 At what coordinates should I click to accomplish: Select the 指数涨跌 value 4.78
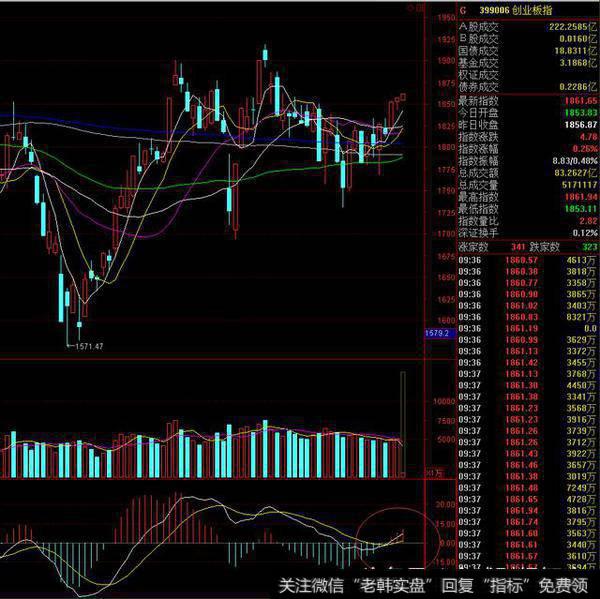pos(588,137)
